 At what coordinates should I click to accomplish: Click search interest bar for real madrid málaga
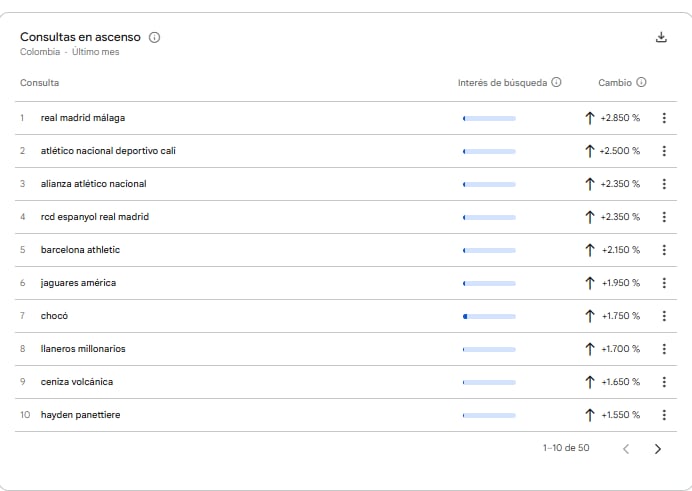pos(489,118)
